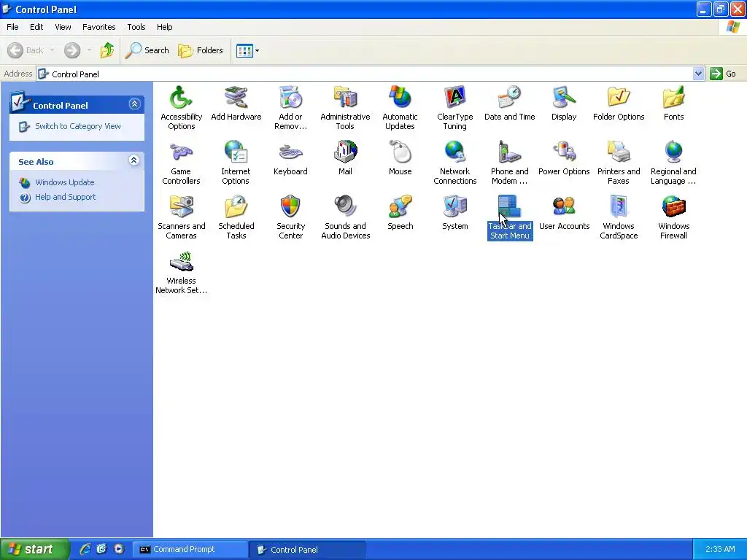
Task: Click the Up folder toolbar icon
Action: click(x=107, y=50)
